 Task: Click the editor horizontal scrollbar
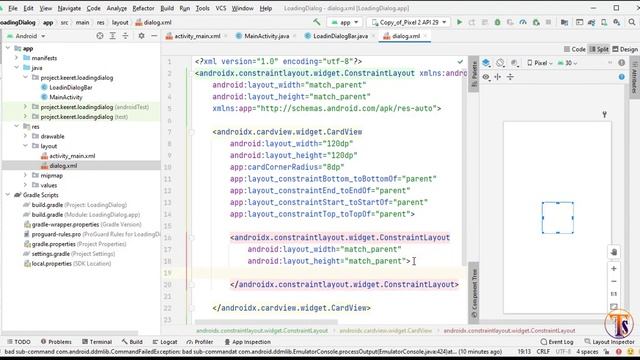[266, 322]
